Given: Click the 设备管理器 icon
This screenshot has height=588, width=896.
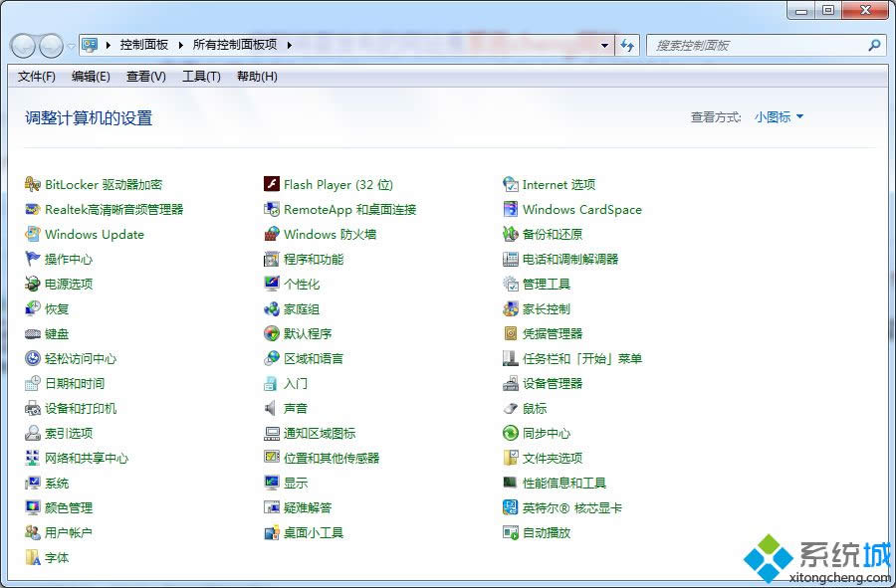Looking at the screenshot, I should coord(511,384).
